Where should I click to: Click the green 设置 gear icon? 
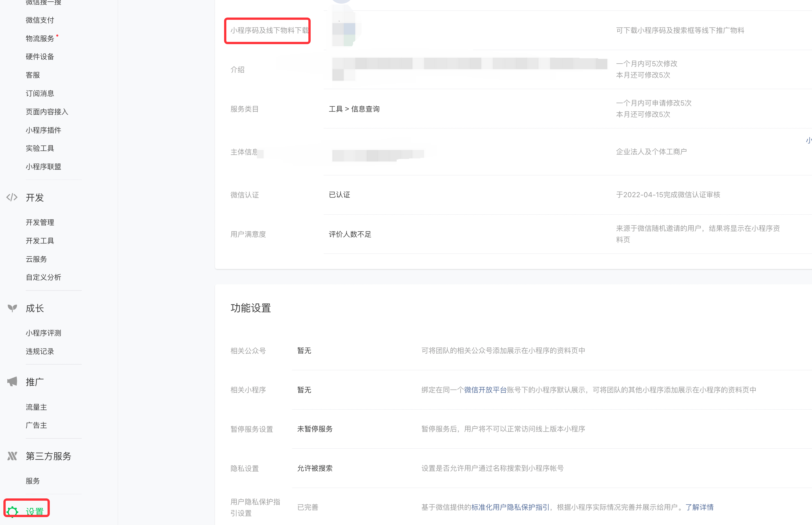click(12, 511)
